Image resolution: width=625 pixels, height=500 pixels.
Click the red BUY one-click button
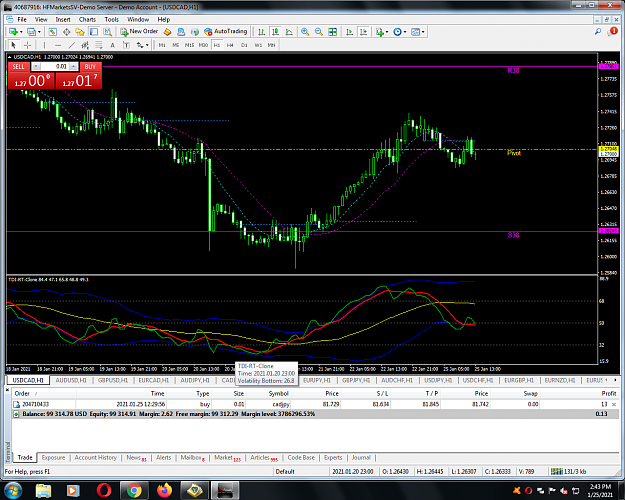coord(90,67)
